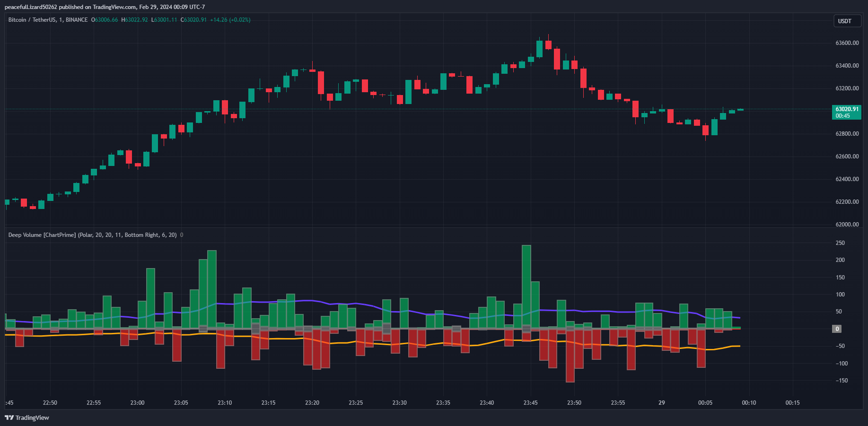
Task: Click the 23:45 time axis label
Action: (x=530, y=403)
